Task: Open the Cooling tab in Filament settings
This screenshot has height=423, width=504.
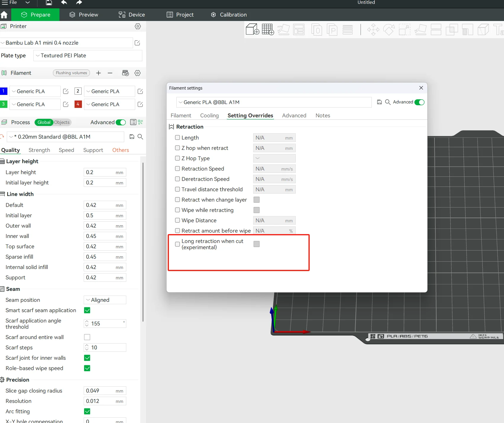Action: click(209, 116)
